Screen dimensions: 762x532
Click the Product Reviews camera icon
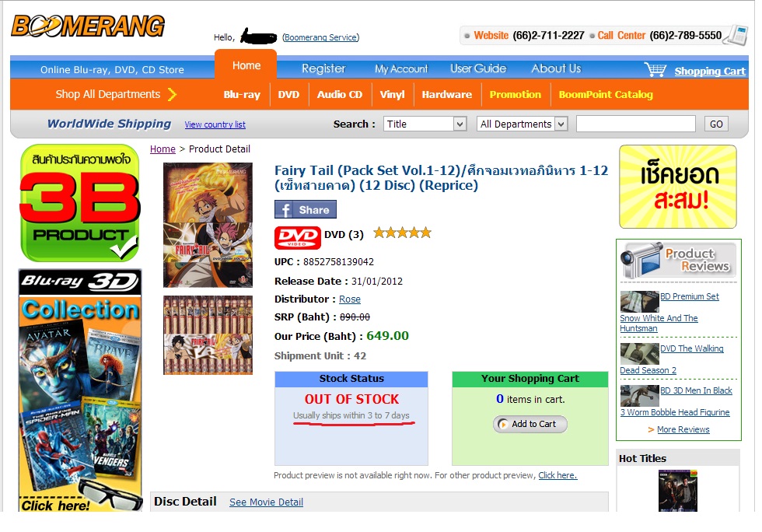[x=641, y=260]
